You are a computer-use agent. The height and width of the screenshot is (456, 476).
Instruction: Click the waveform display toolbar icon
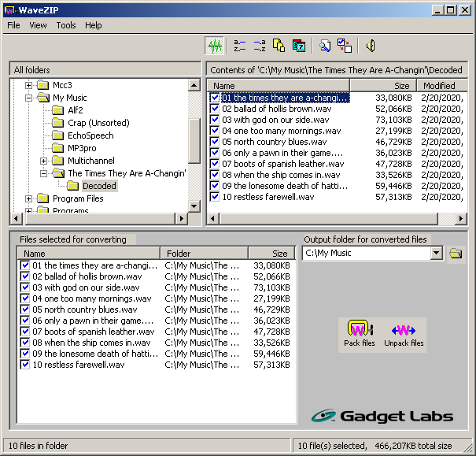pyautogui.click(x=215, y=46)
